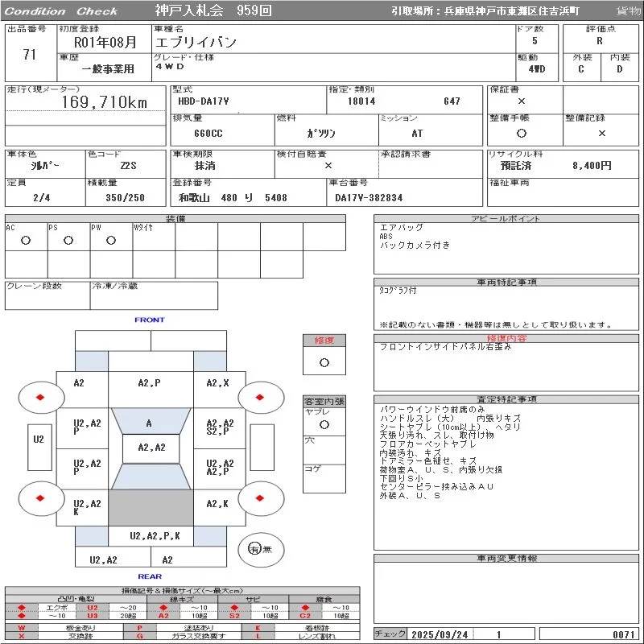
Task: Click the 貨物 label in the header
Action: point(628,11)
